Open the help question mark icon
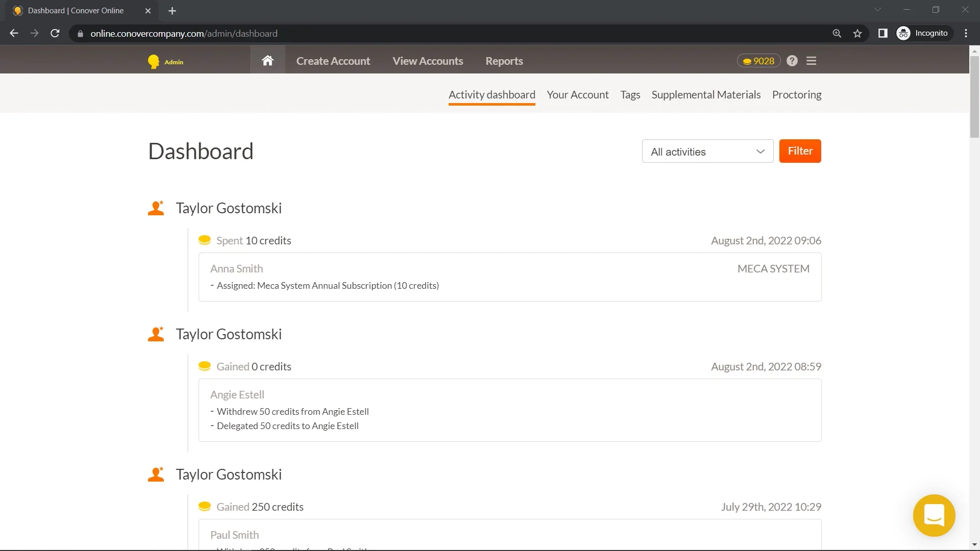980x551 pixels. coord(792,61)
